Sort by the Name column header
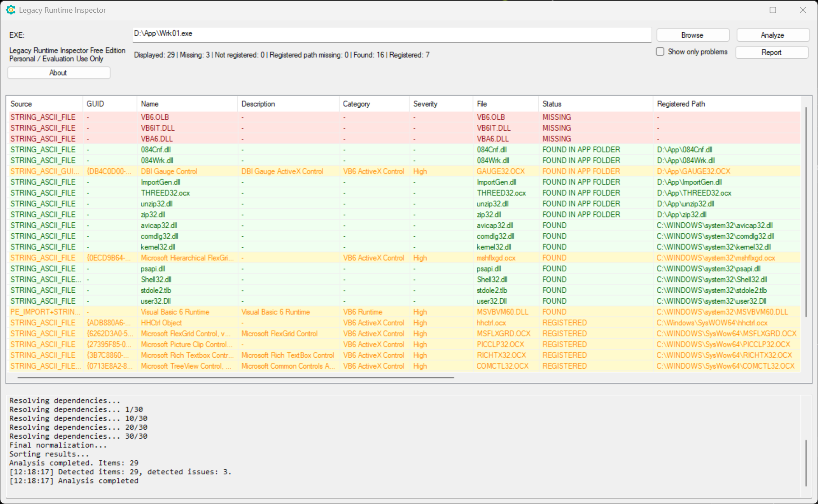 pos(187,104)
